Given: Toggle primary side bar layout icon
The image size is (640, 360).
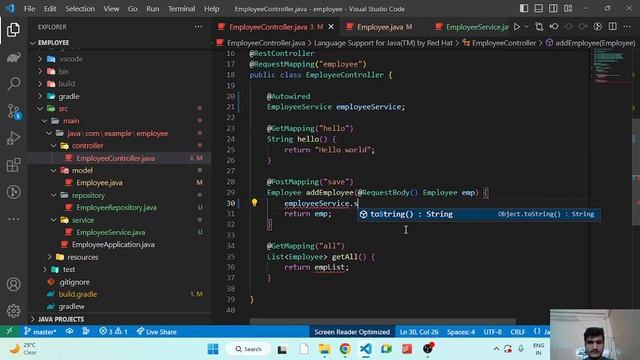Looking at the screenshot, I should coord(524,9).
